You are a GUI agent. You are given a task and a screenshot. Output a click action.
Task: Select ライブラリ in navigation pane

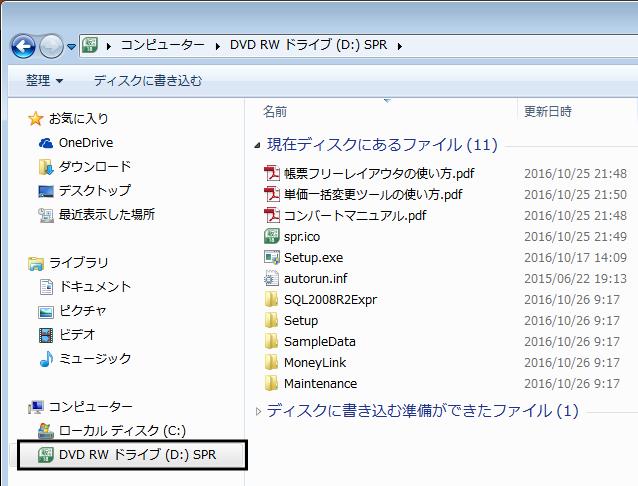(x=79, y=263)
